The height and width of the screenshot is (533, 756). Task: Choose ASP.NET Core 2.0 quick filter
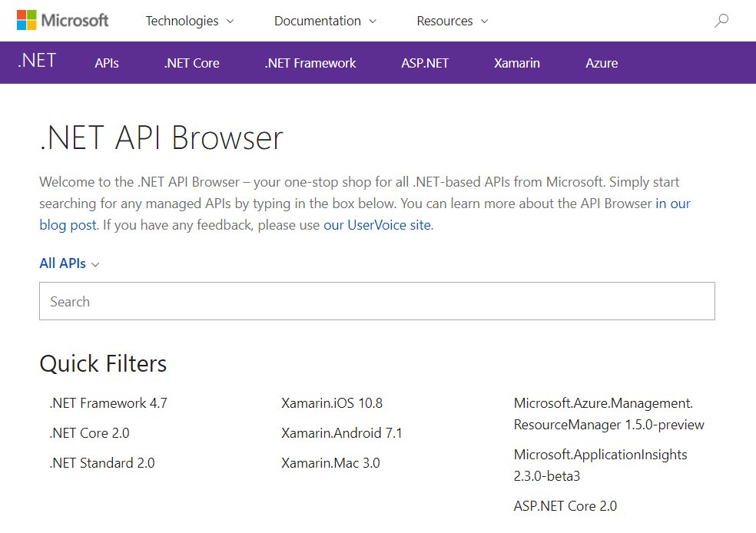point(565,506)
